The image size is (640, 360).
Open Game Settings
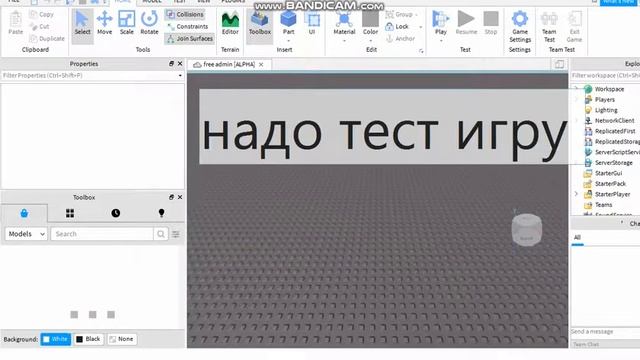(520, 27)
